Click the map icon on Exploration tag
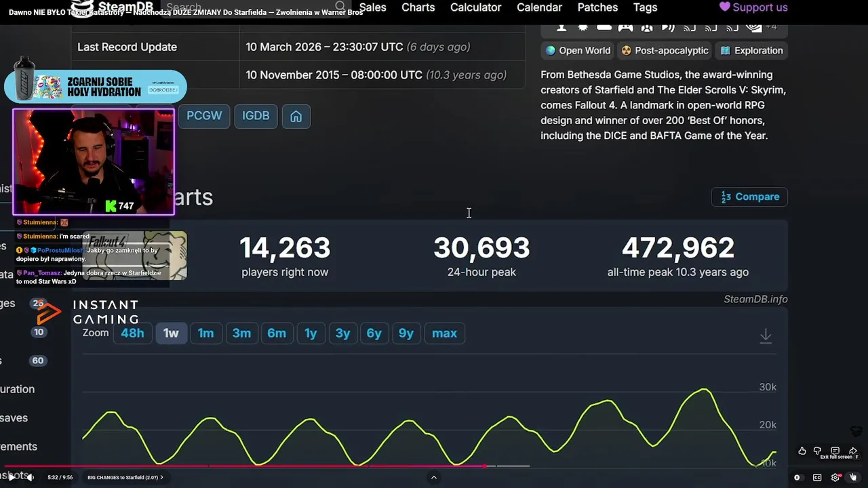 725,51
